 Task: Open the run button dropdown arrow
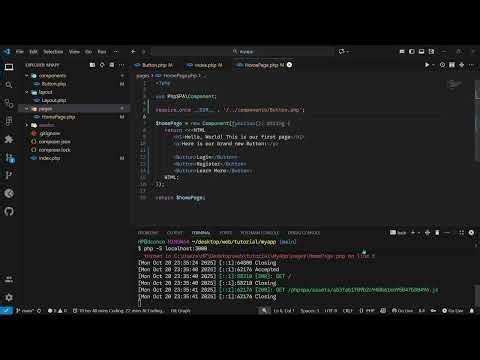[x=433, y=65]
